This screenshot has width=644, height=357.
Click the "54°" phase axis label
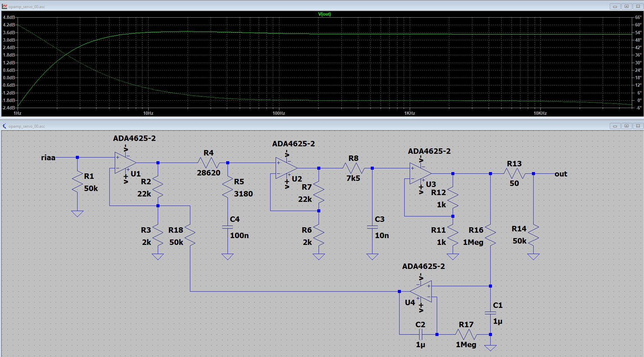tap(638, 33)
